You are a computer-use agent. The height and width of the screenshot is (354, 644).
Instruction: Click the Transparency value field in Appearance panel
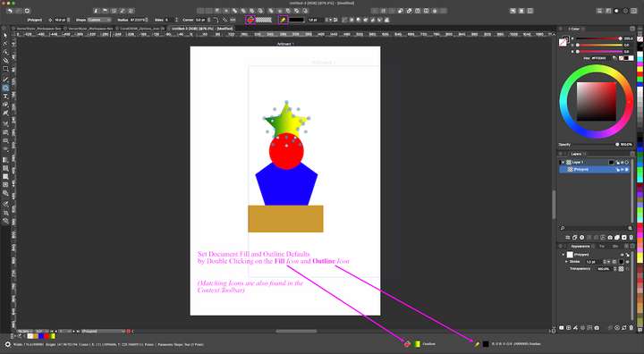point(604,268)
